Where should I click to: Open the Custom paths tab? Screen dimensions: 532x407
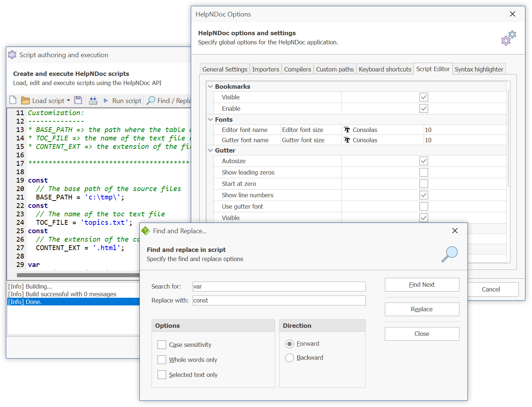coord(335,69)
